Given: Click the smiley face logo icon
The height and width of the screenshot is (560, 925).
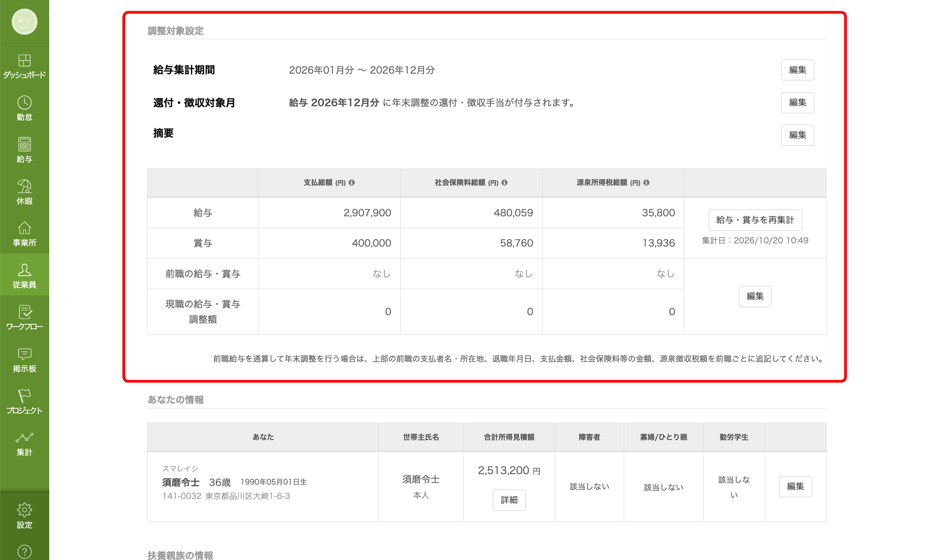Looking at the screenshot, I should click(24, 22).
